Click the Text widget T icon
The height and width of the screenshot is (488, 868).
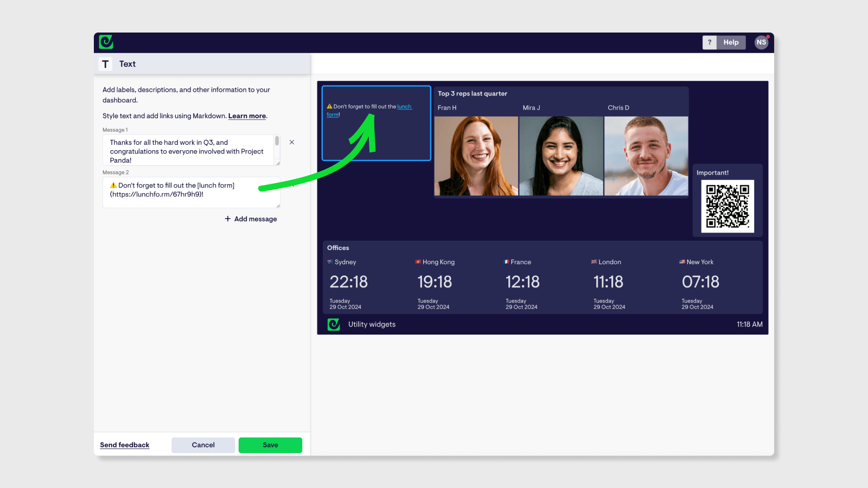(x=105, y=64)
